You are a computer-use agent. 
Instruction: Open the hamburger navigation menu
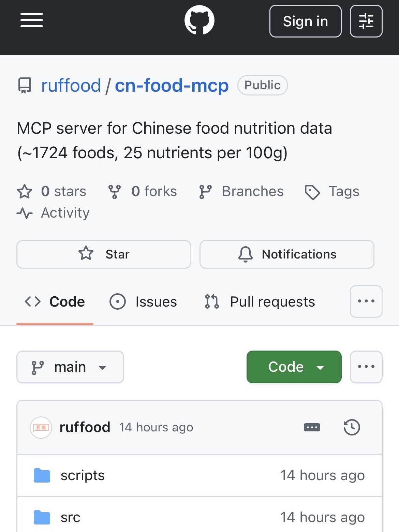(32, 20)
